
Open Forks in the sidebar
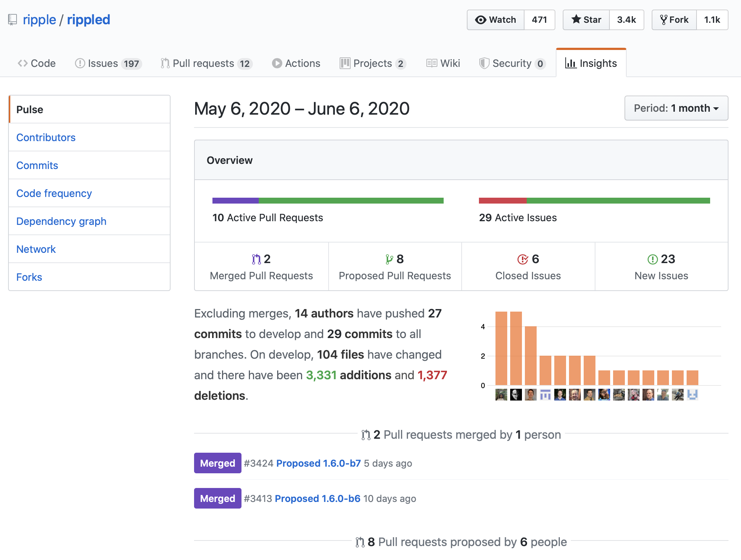coord(89,277)
